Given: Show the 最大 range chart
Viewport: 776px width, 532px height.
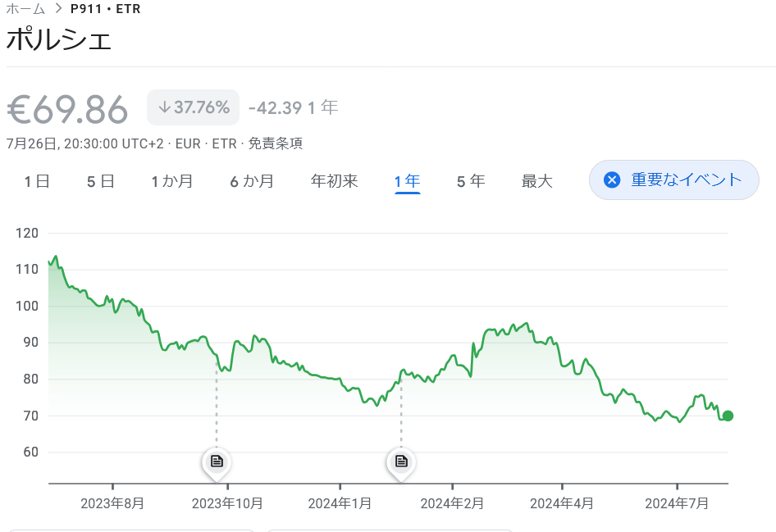Looking at the screenshot, I should pyautogui.click(x=537, y=181).
